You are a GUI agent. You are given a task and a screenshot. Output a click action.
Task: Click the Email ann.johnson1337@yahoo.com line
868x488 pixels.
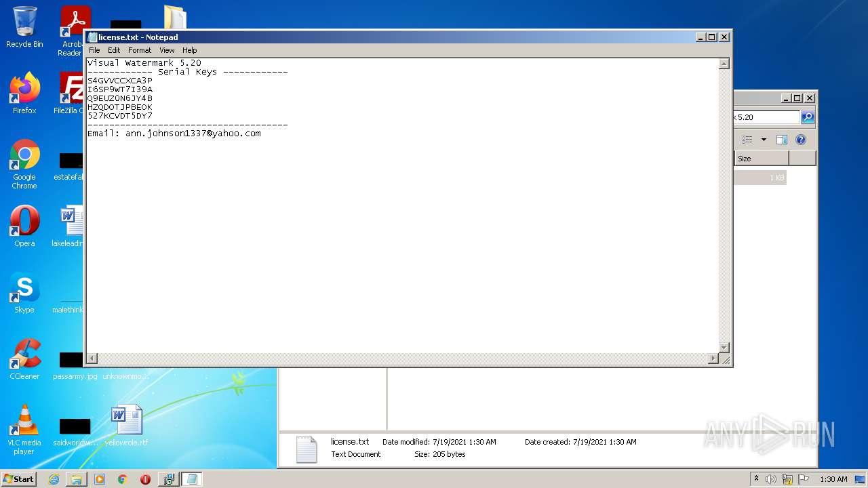pyautogui.click(x=174, y=134)
